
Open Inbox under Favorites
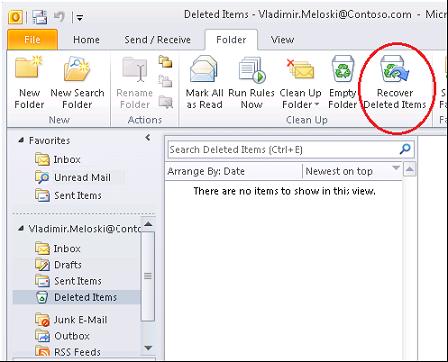point(58,159)
